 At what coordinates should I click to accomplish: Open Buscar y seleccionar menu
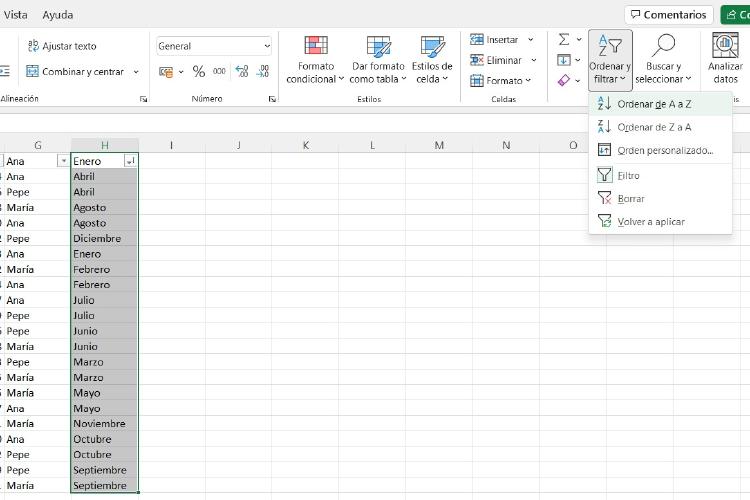click(x=663, y=60)
